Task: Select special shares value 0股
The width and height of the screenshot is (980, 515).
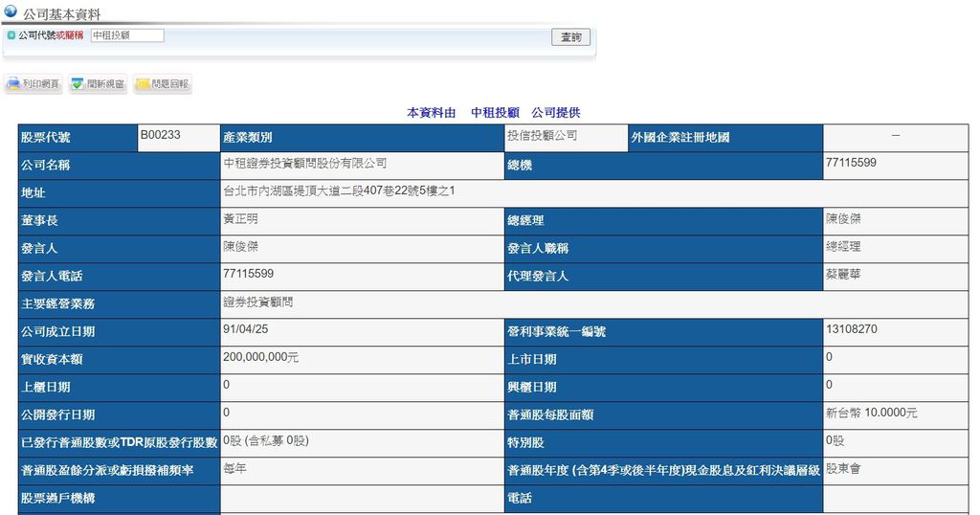Action: tap(835, 440)
